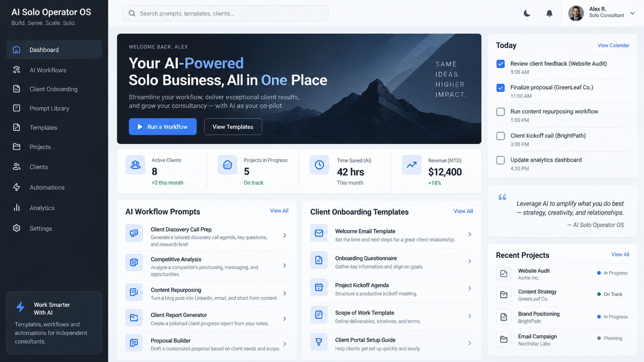
Task: Click the Client Discovery Call Prep icon
Action: click(134, 233)
